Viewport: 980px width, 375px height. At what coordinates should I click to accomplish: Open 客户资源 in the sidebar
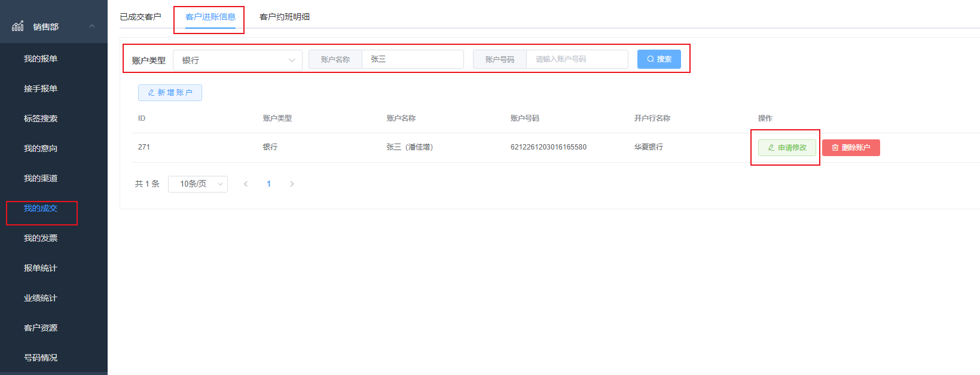click(41, 328)
